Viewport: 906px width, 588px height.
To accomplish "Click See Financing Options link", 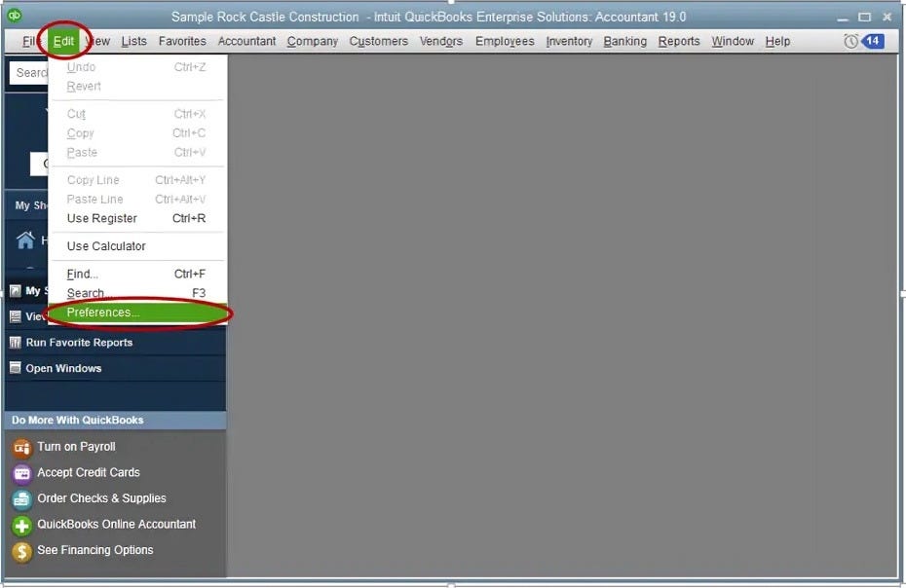I will (95, 550).
